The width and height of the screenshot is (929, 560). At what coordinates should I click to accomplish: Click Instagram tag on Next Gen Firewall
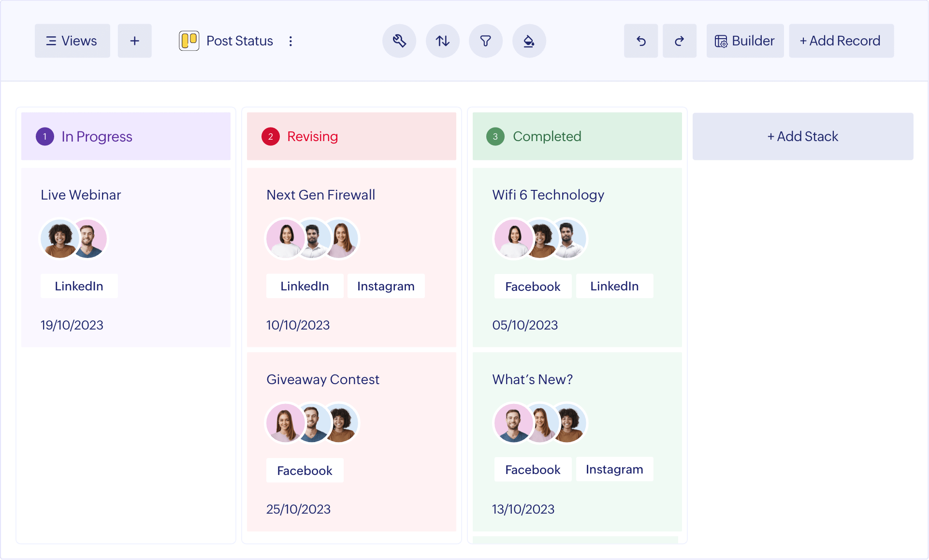coord(386,286)
